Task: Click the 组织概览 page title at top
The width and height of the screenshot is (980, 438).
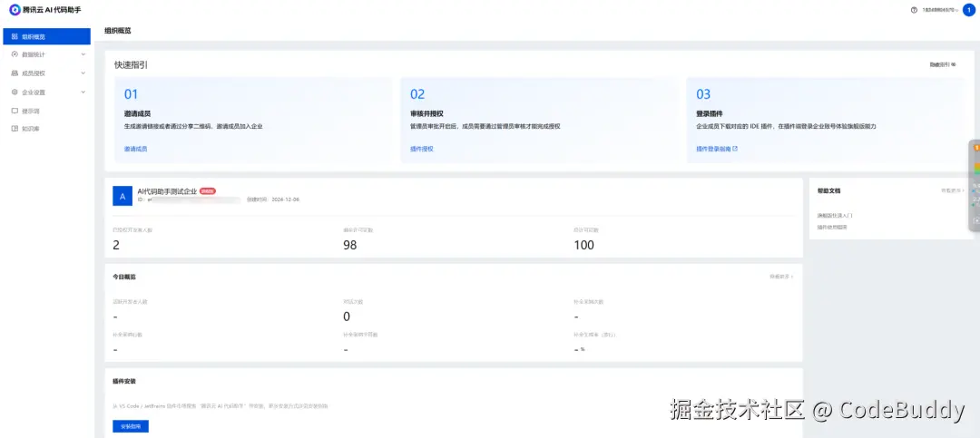Action: [117, 30]
